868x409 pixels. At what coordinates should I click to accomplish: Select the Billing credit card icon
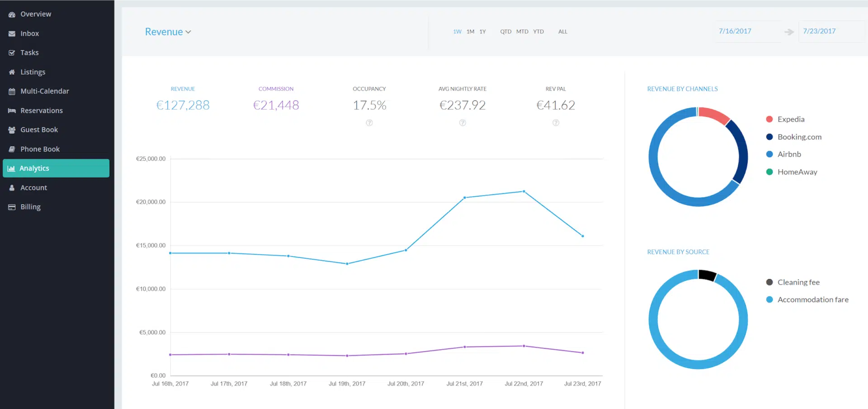point(11,207)
